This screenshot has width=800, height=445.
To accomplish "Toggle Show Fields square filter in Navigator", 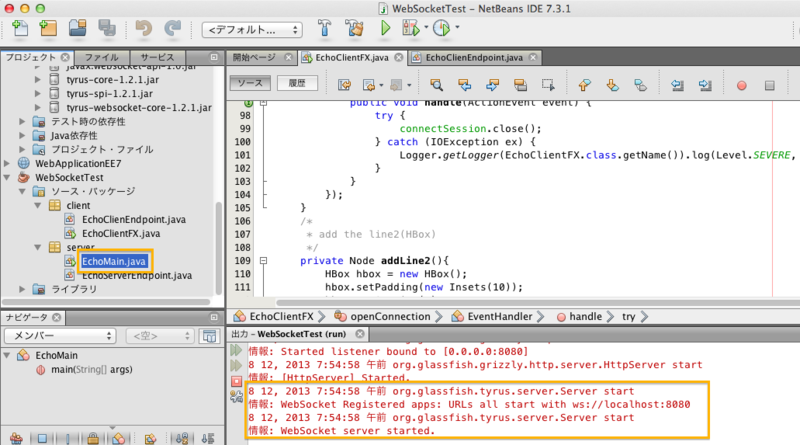I will tap(42, 438).
